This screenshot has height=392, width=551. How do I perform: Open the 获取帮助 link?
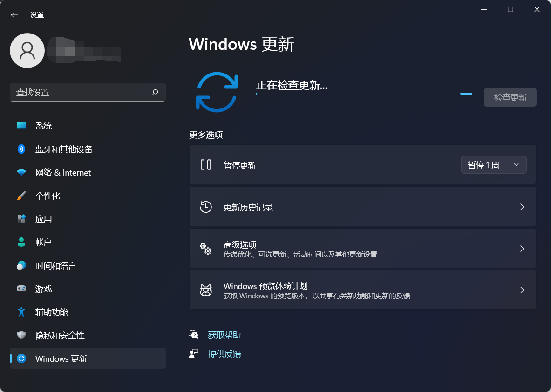[x=224, y=334]
